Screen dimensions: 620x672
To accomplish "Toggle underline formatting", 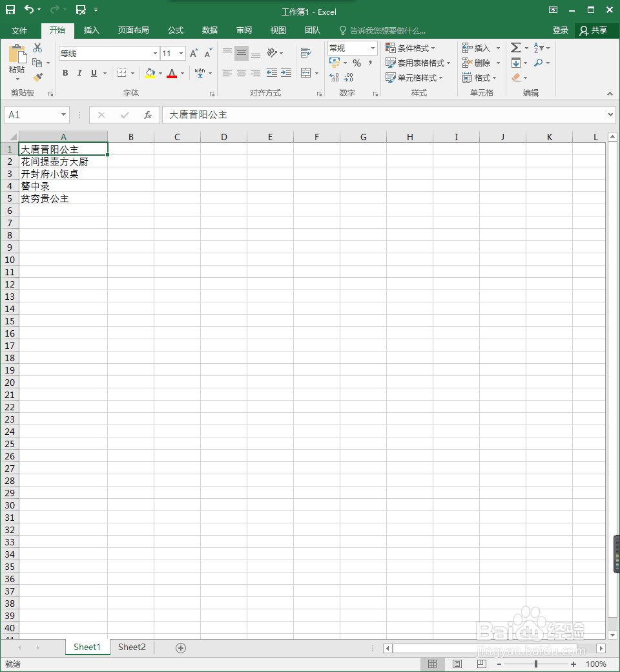I will 94,73.
